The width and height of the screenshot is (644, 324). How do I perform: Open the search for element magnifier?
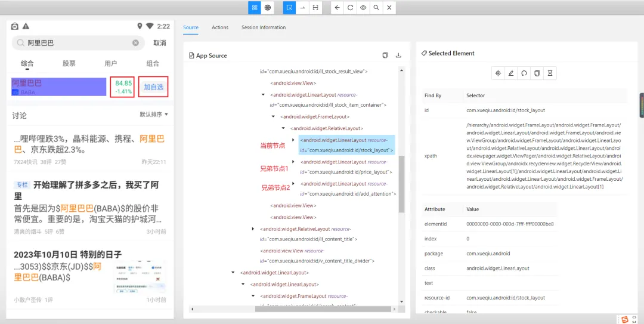click(376, 7)
